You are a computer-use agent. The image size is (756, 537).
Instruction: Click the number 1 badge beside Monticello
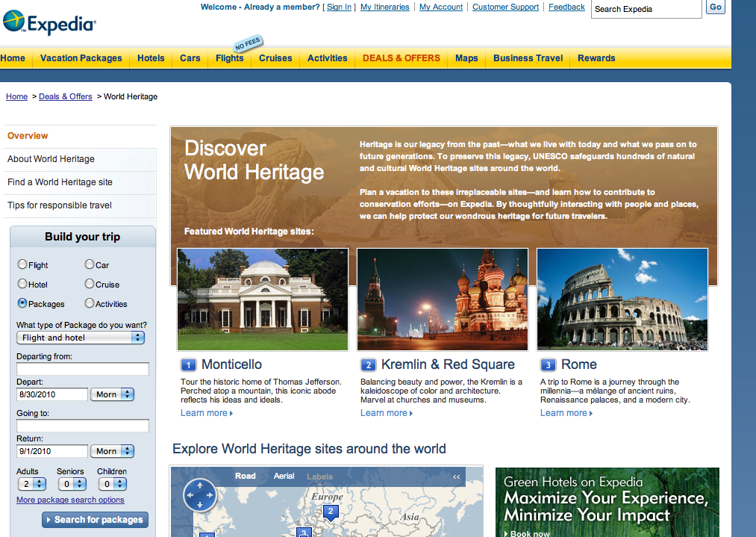[189, 364]
